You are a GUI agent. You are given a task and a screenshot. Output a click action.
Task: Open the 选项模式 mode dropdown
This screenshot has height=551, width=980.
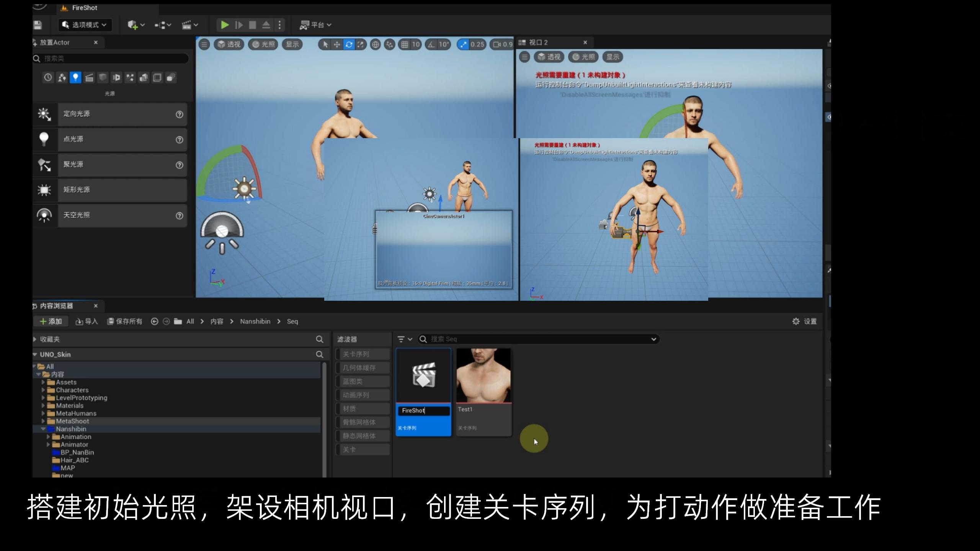coord(85,25)
